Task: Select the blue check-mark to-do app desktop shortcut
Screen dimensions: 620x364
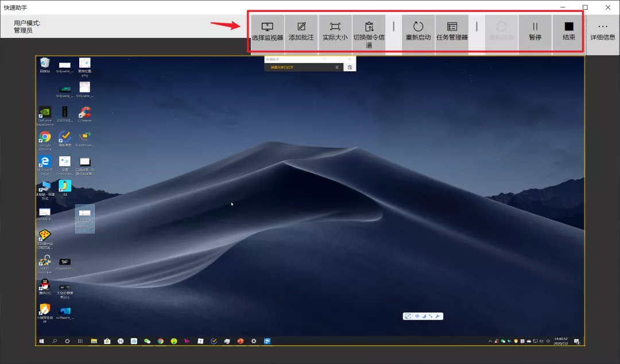Action: coord(65,140)
